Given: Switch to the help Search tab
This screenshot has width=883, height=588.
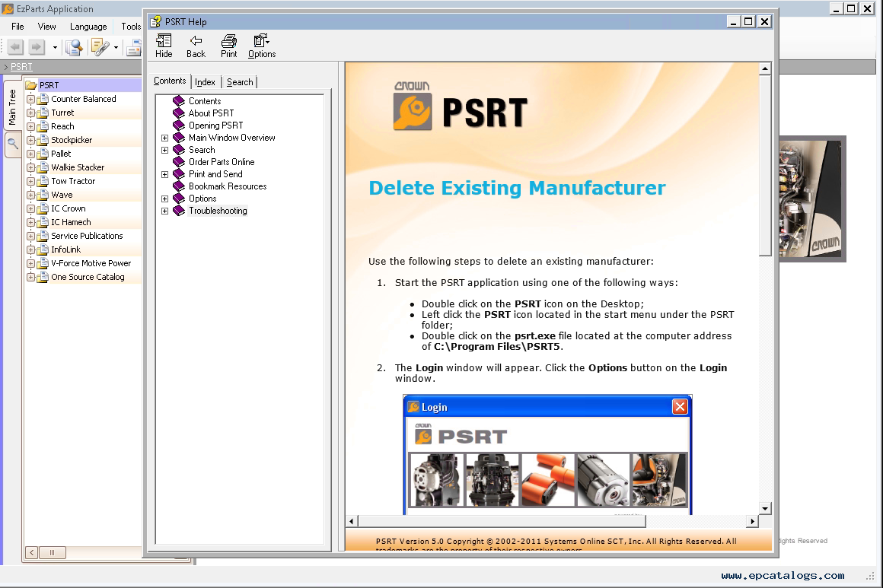Looking at the screenshot, I should pyautogui.click(x=240, y=82).
